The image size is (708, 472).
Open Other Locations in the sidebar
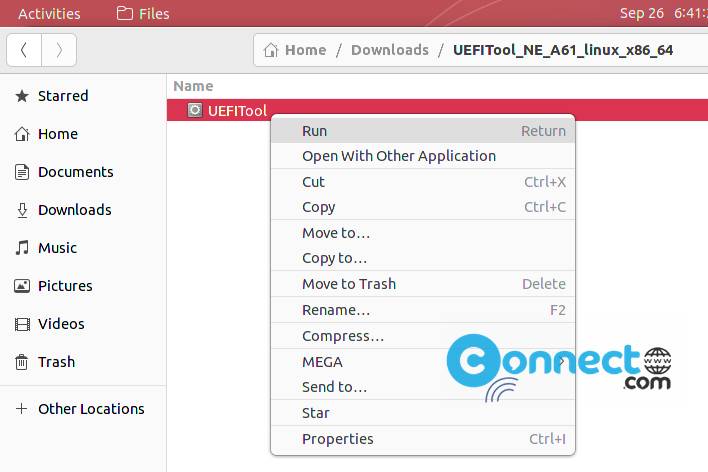click(91, 409)
